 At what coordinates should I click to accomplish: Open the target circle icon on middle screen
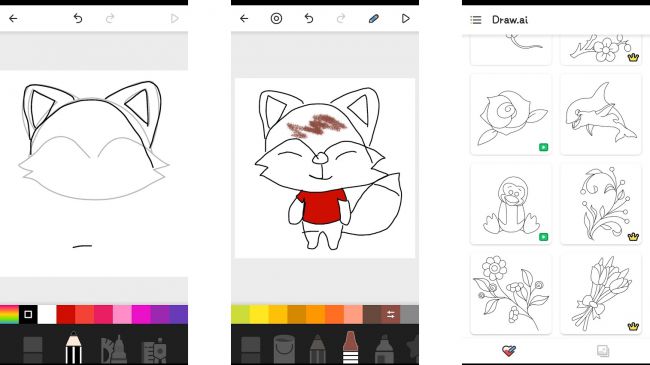click(276, 18)
